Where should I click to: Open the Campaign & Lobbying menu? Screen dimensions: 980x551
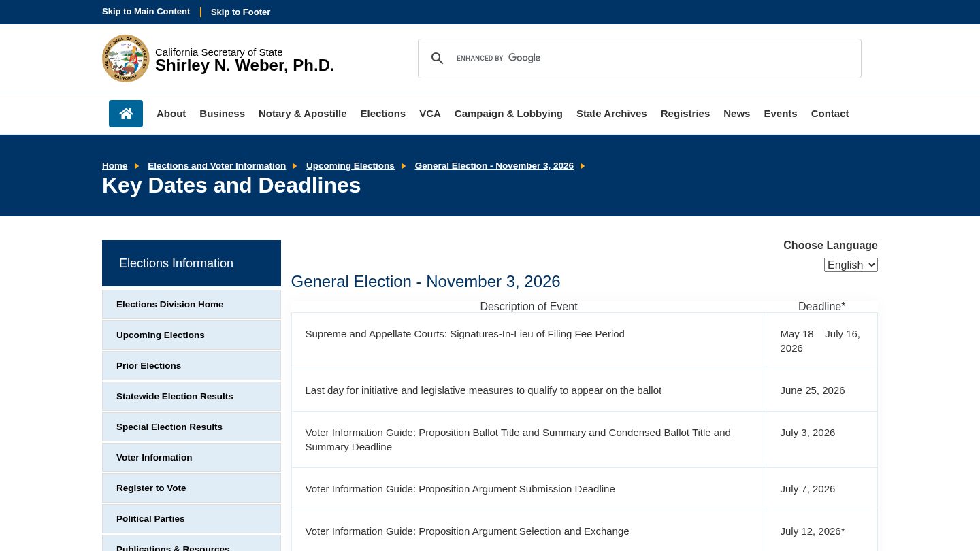pos(508,114)
